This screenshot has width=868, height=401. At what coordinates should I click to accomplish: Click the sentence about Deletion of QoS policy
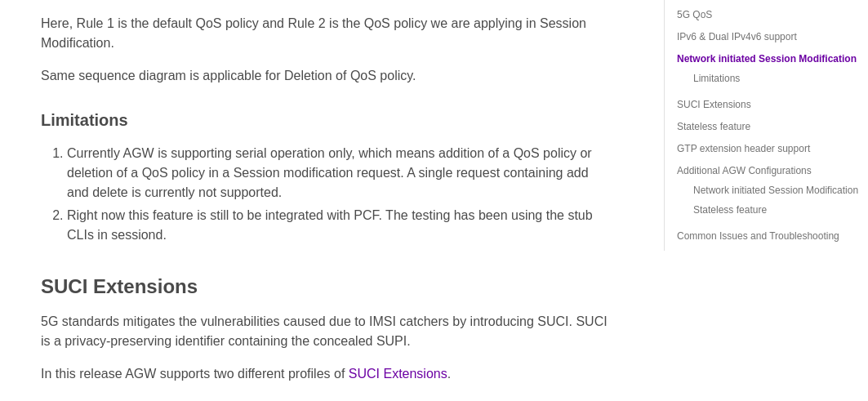(x=228, y=76)
